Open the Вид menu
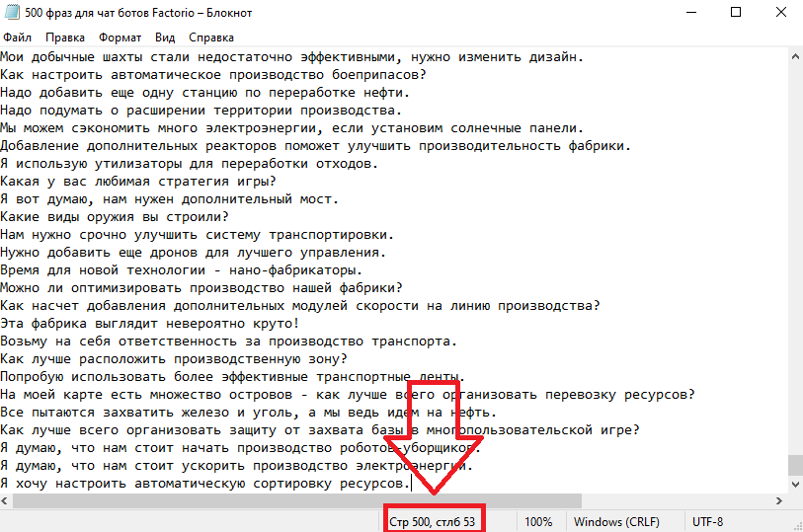The height and width of the screenshot is (532, 803). click(165, 38)
